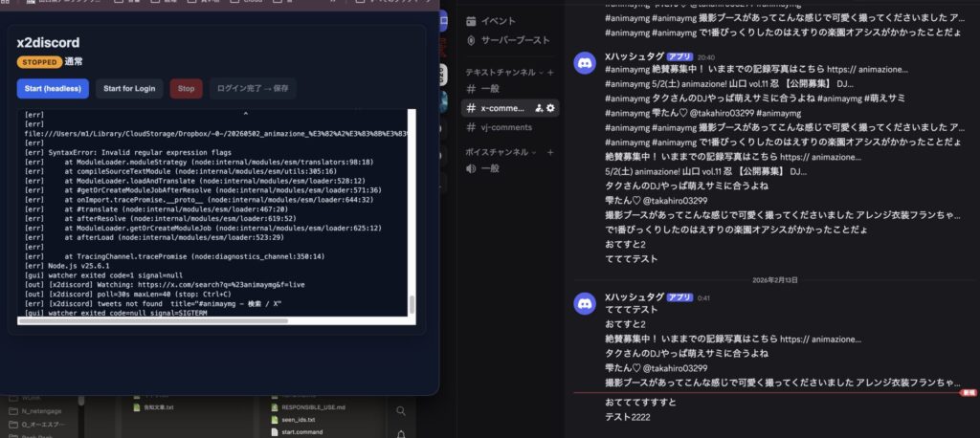
Task: Select the start.command file in Finder
Action: [297, 431]
